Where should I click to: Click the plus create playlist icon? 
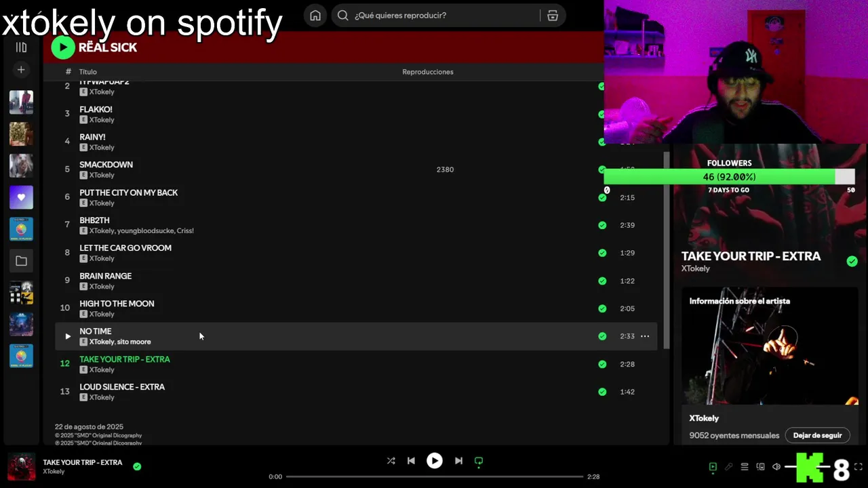click(x=21, y=70)
